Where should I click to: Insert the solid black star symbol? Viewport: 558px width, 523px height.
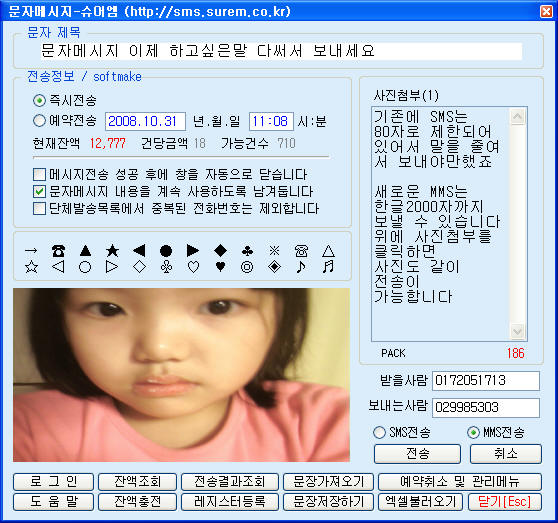pyautogui.click(x=112, y=251)
